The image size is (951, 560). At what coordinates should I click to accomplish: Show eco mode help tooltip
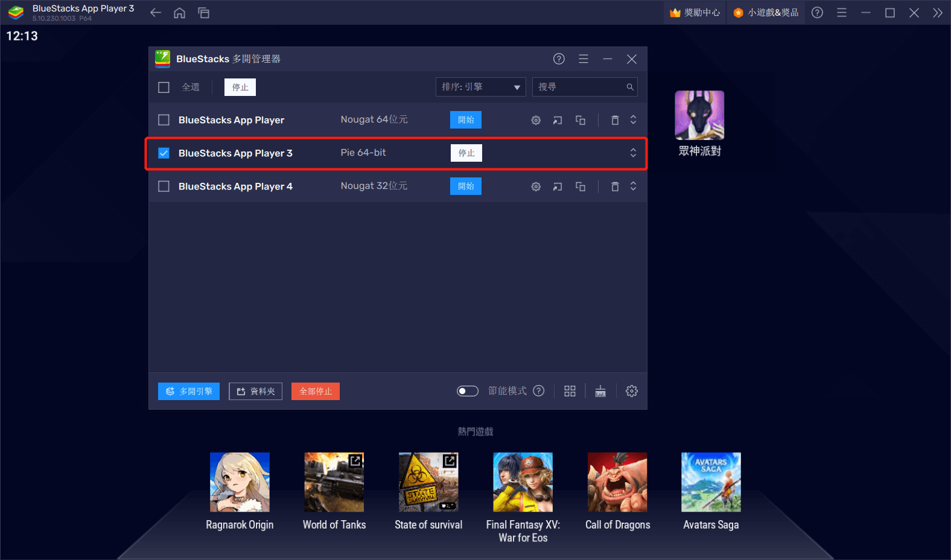click(539, 391)
